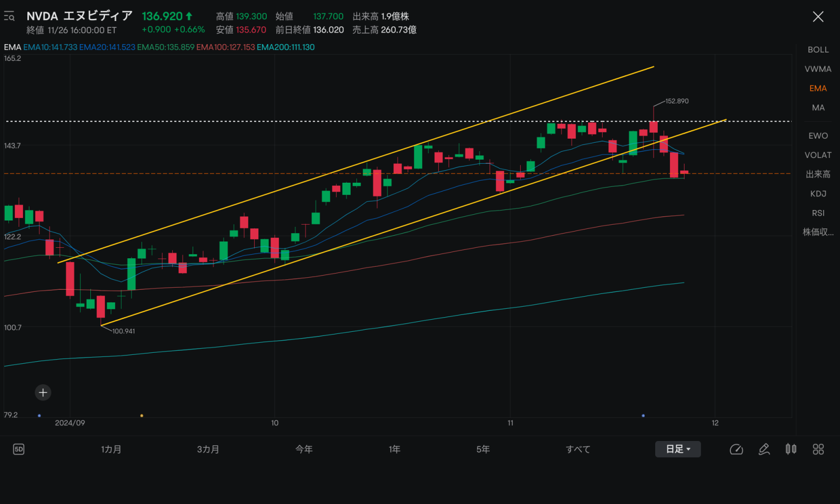Click the current price 136.920
Screen dimensions: 840x504
162,16
